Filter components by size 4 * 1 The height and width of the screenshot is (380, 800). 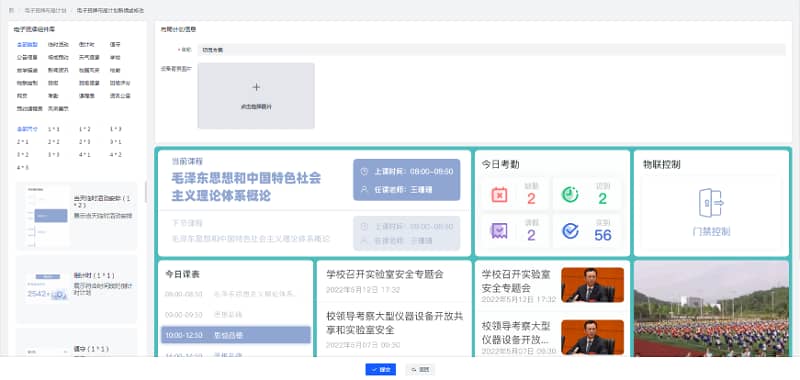pos(85,155)
